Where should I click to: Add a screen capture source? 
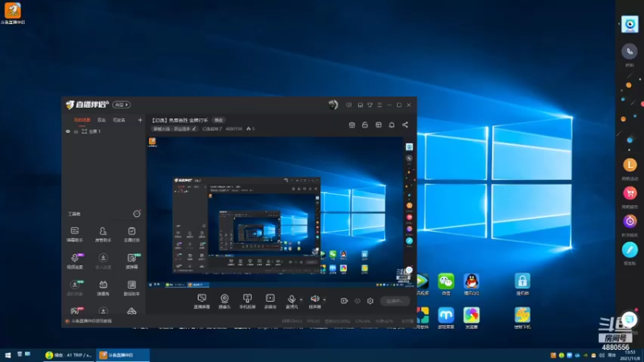tap(202, 301)
